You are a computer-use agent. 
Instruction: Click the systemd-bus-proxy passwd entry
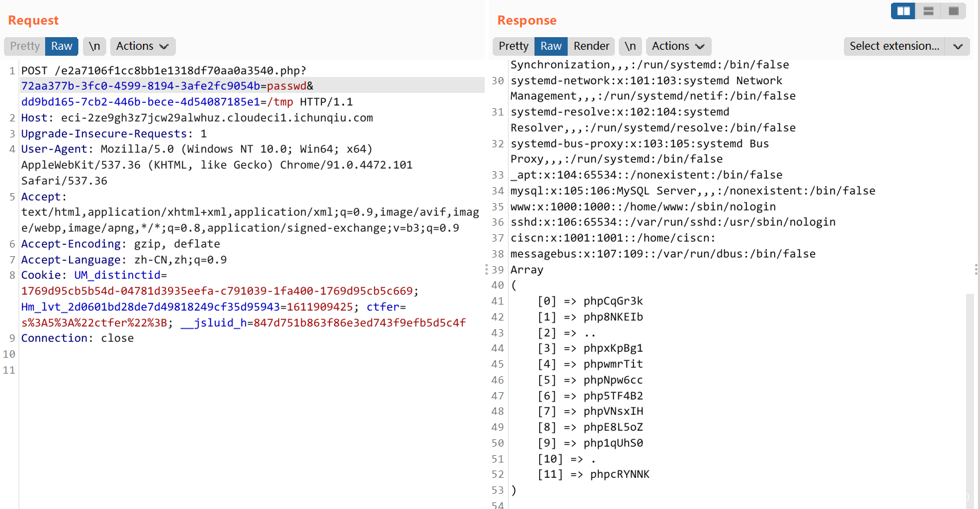point(640,151)
